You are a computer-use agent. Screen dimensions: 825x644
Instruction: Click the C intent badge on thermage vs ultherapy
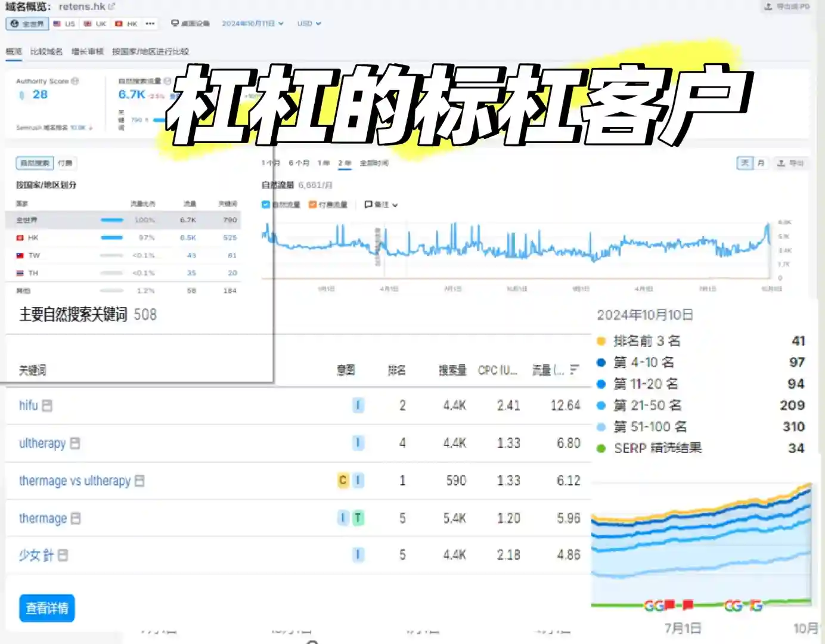point(342,481)
